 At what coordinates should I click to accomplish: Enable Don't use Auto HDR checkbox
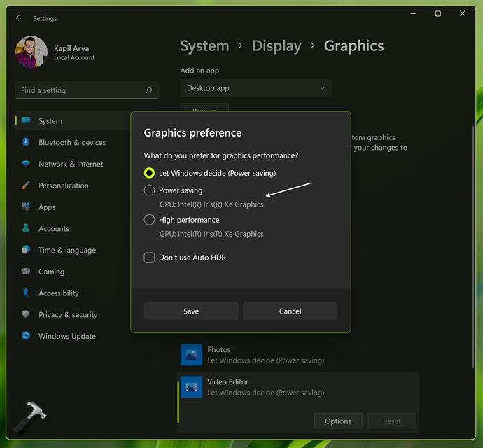[149, 258]
